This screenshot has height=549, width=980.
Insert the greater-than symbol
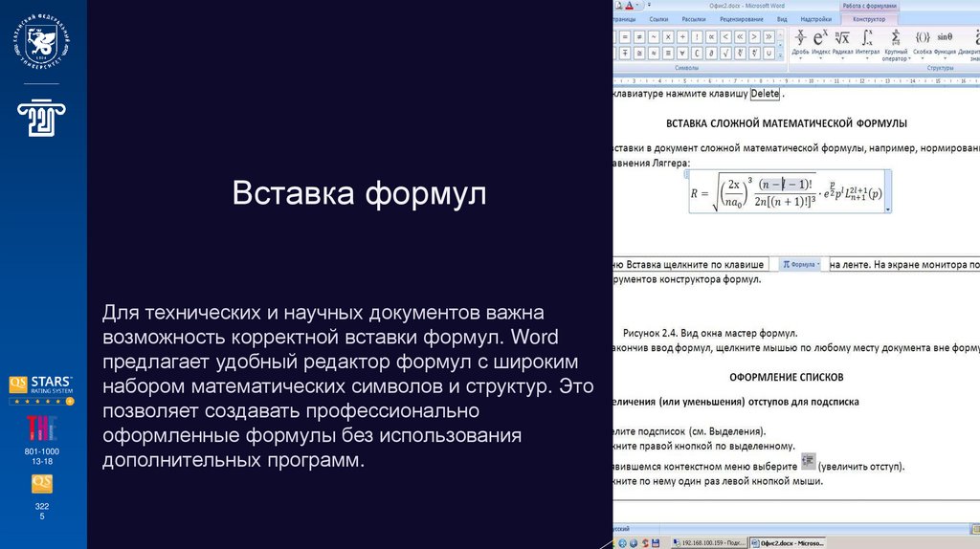click(x=754, y=37)
